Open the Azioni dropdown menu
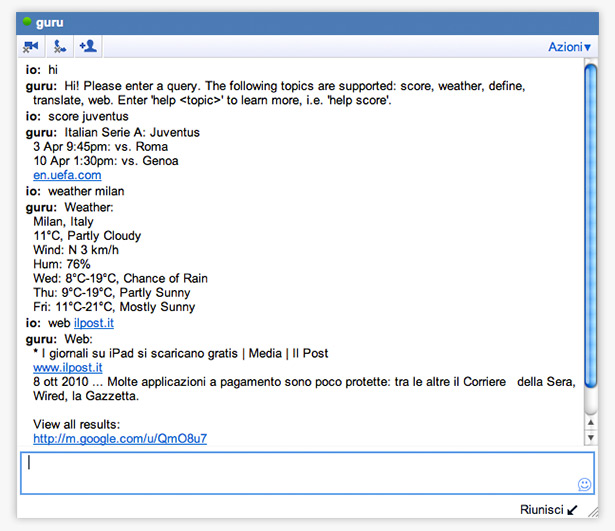This screenshot has width=615, height=531. coord(569,47)
